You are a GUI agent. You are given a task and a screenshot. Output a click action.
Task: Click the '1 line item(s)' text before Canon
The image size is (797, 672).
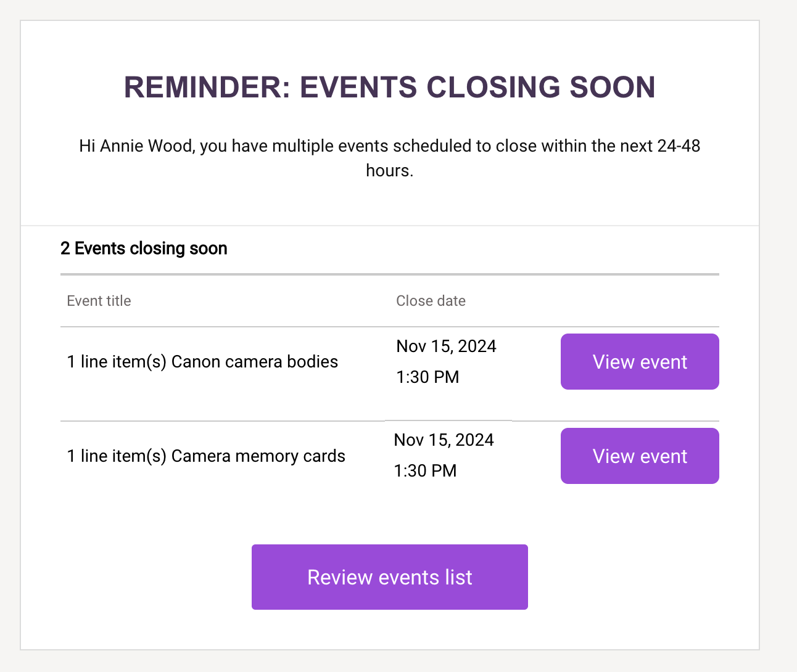117,362
